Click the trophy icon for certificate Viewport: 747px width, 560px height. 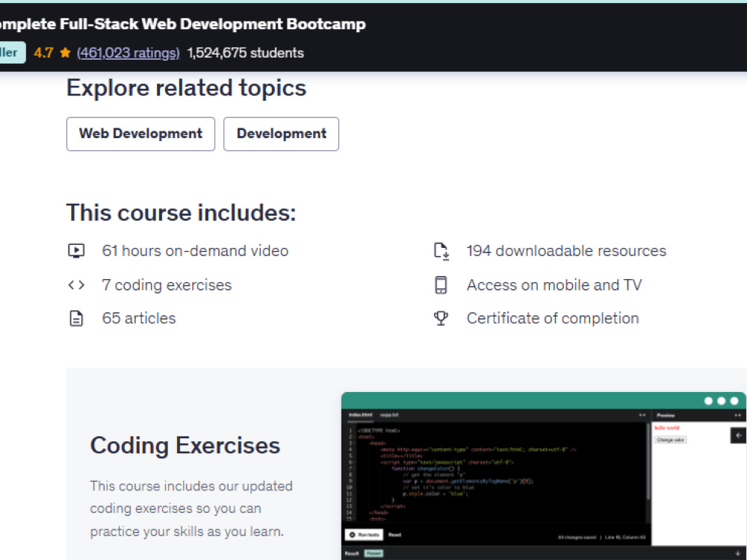pos(441,318)
